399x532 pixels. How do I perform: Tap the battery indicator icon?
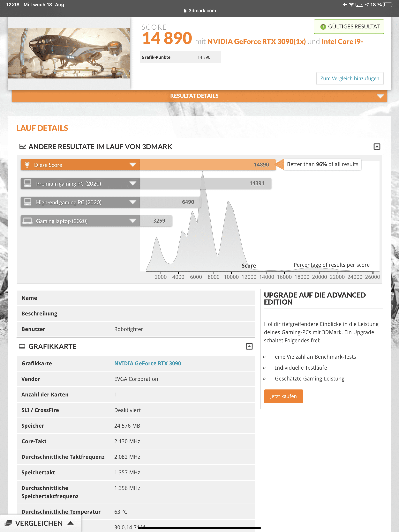[x=388, y=4]
